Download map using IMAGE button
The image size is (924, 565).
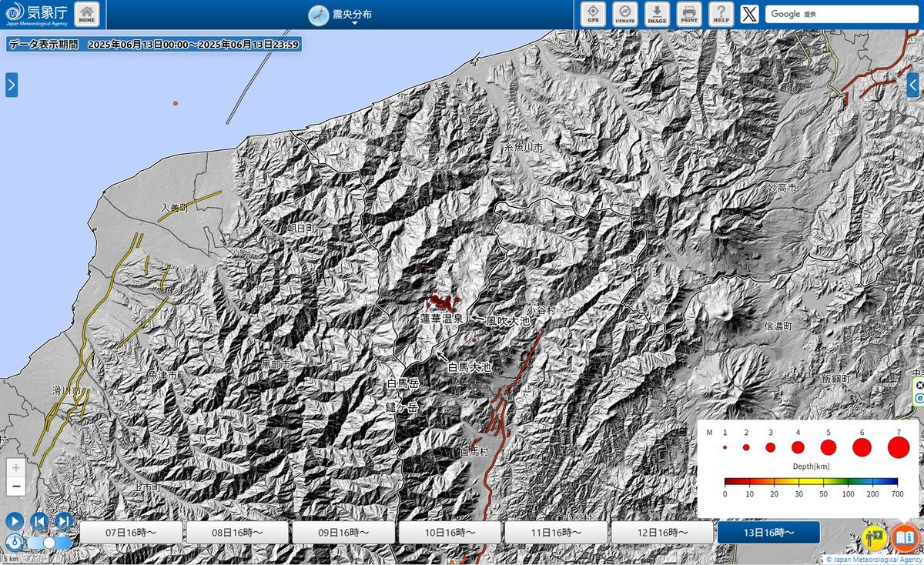coord(657,14)
